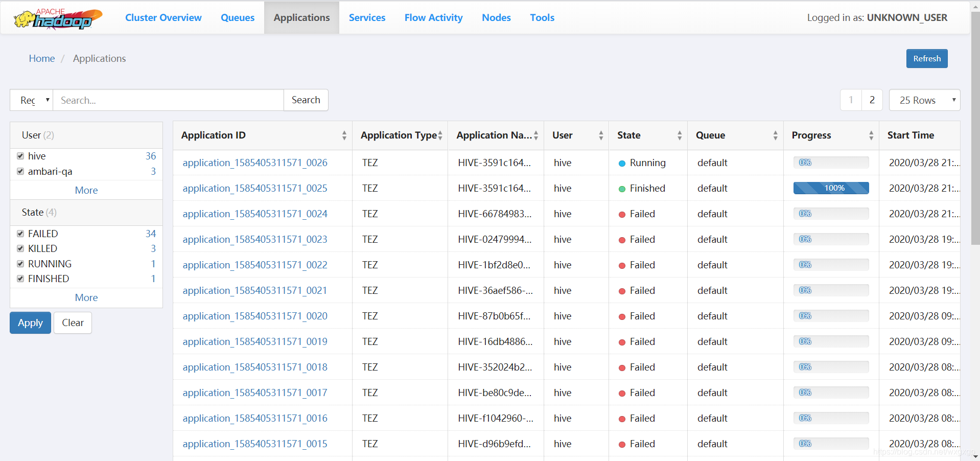The height and width of the screenshot is (461, 980).
Task: Apply the selected filters
Action: click(x=31, y=323)
